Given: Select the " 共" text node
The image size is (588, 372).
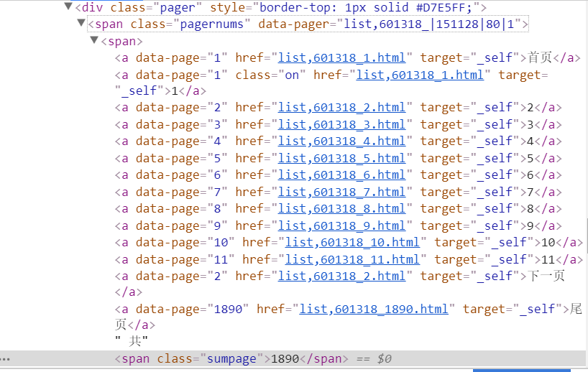Looking at the screenshot, I should pyautogui.click(x=132, y=341).
